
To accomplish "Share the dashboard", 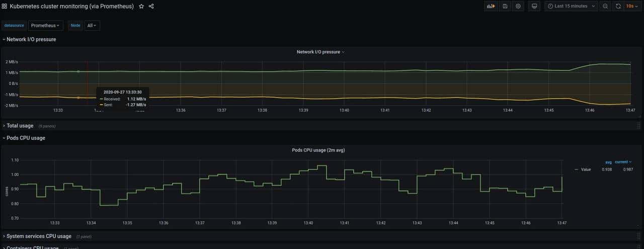I will point(151,7).
